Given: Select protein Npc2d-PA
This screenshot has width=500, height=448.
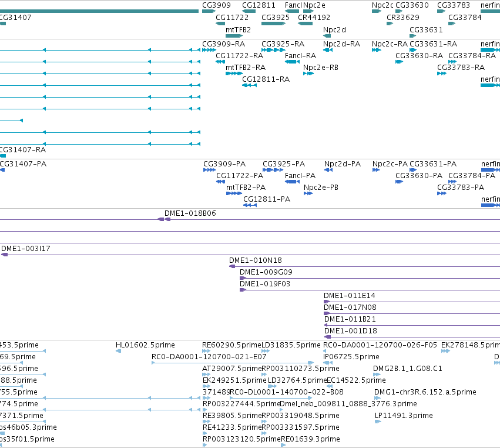Looking at the screenshot, I should 343,164.
